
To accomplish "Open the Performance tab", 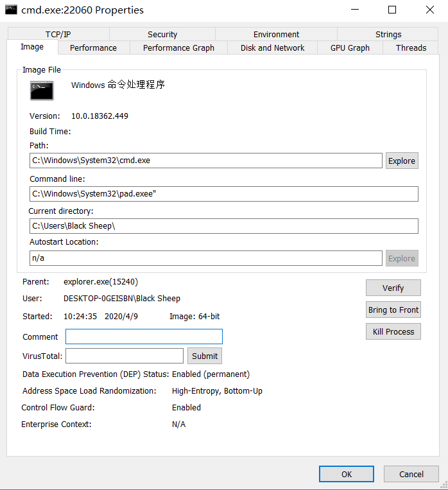I will [94, 48].
